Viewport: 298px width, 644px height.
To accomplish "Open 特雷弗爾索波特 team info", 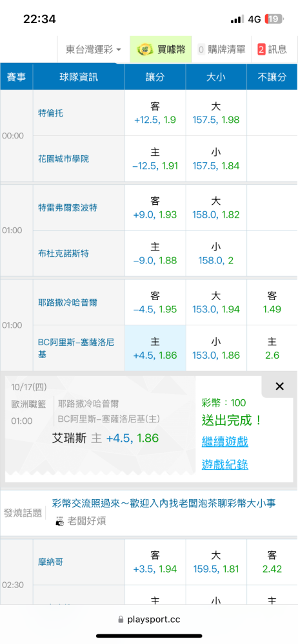I will pyautogui.click(x=68, y=208).
